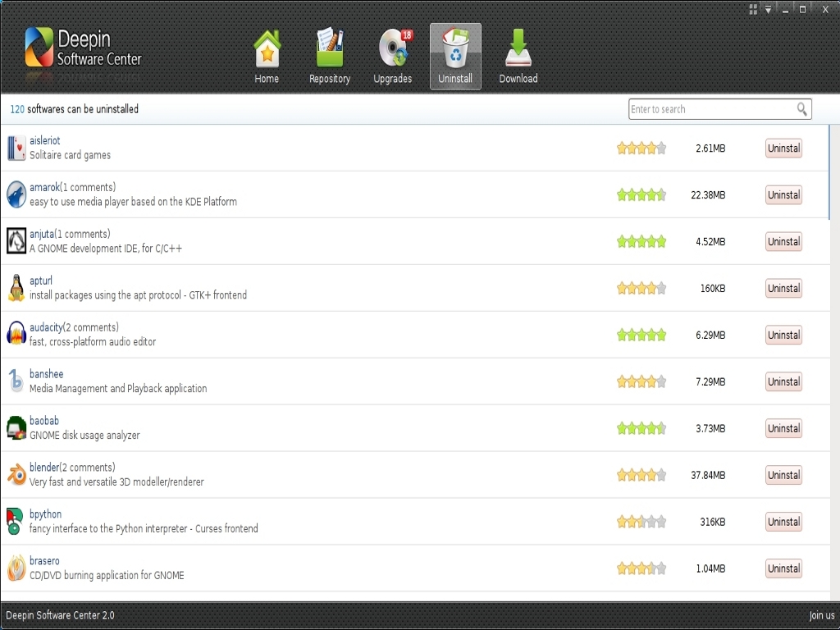Click 'Deepin Software Center 2.0' status text
The width and height of the screenshot is (840, 630).
click(60, 615)
